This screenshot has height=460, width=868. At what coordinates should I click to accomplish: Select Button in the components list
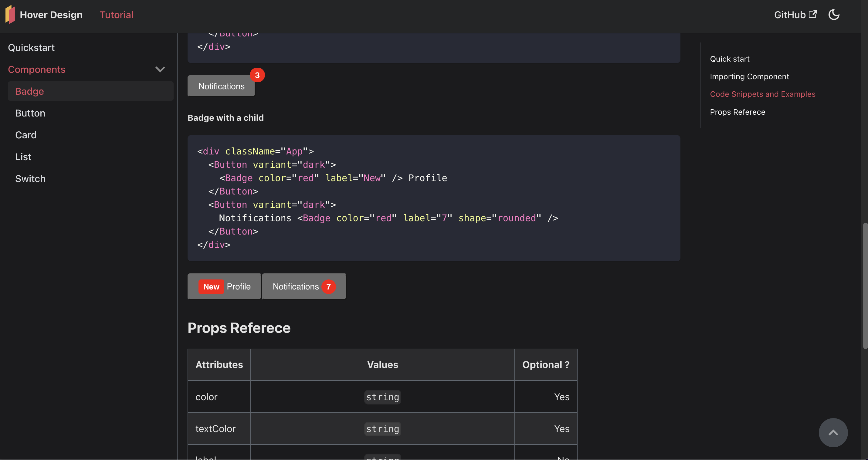30,113
